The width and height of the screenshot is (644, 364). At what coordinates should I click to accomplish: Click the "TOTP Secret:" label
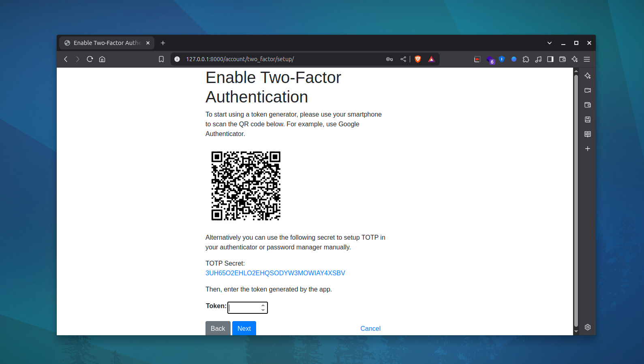coord(225,263)
